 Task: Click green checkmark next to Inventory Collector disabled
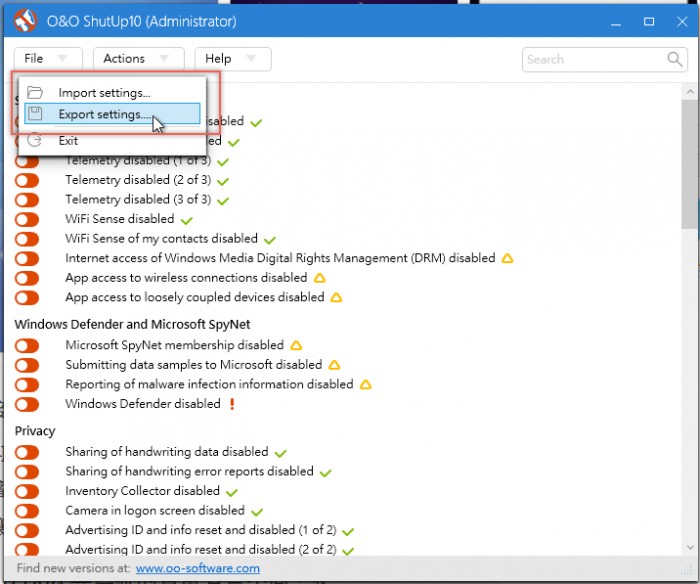click(232, 492)
